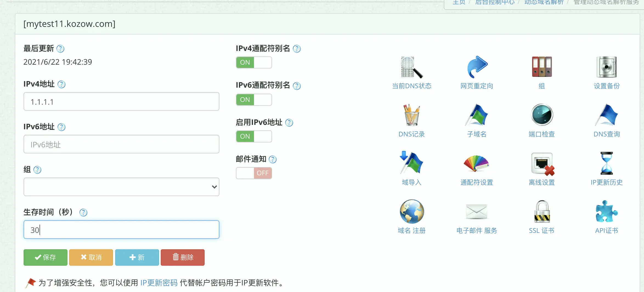The width and height of the screenshot is (644, 292).
Task: Open DNS记录 pencil cup icon
Action: pos(411,115)
